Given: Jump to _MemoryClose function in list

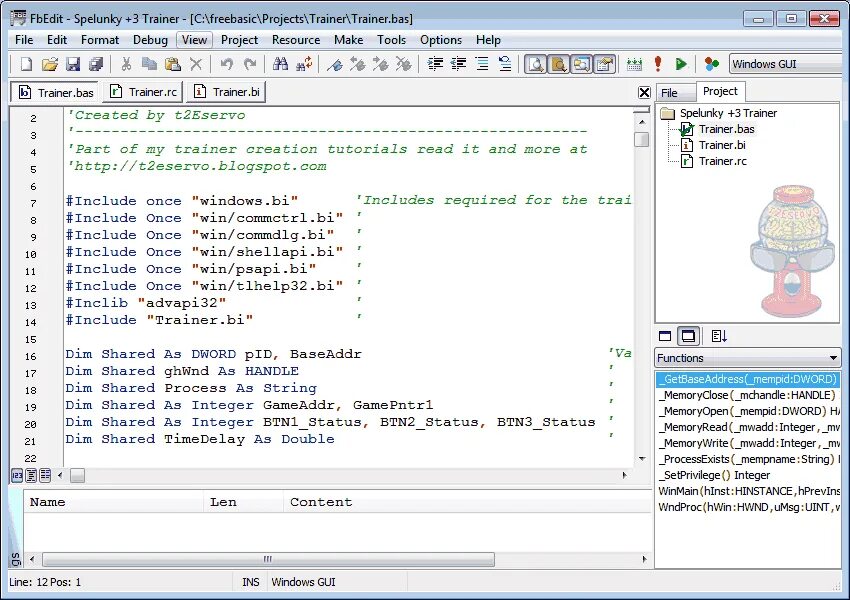Looking at the screenshot, I should tap(748, 395).
